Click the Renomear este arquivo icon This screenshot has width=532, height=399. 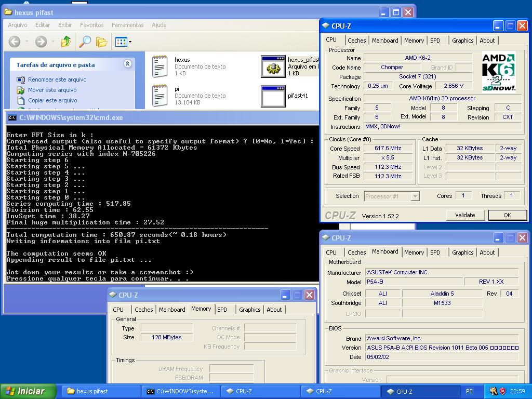[21, 79]
